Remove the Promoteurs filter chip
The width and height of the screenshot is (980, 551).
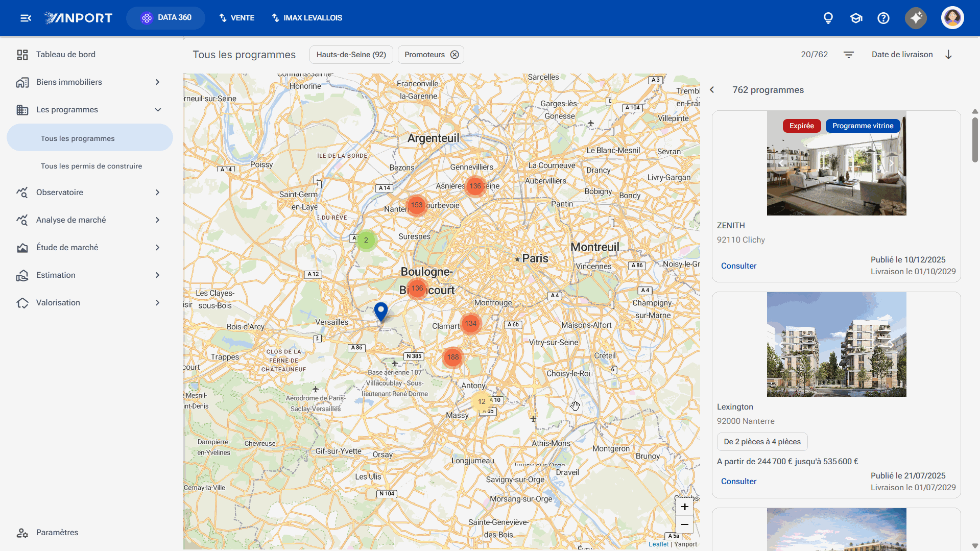tap(455, 55)
